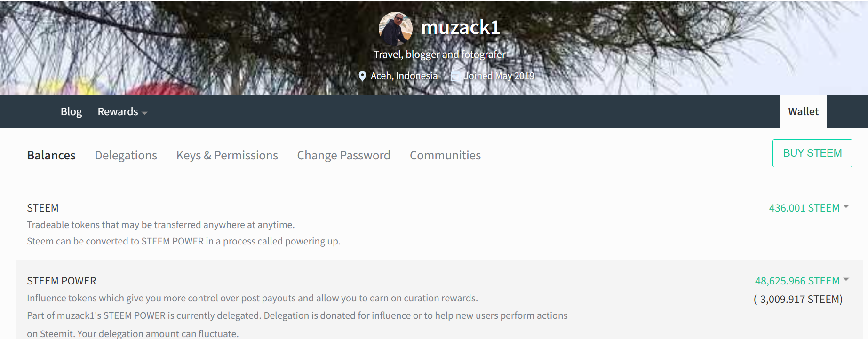The width and height of the screenshot is (868, 339).
Task: Click the Travel, blogger and fotografer tagline
Action: 439,55
